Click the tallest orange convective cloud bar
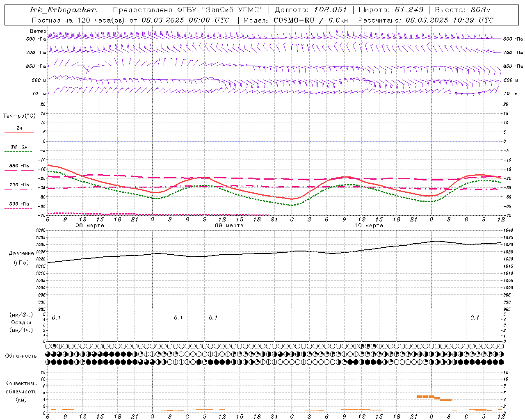This screenshot has height=420, width=525. pos(425,397)
